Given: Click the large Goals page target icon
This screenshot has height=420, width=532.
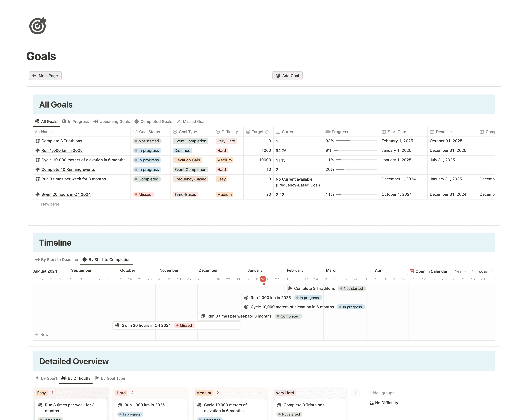Looking at the screenshot, I should click(38, 26).
